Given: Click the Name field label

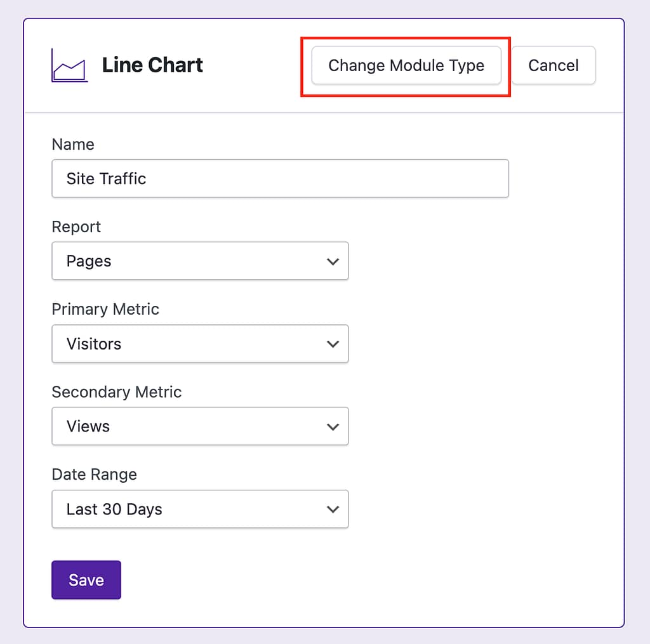Looking at the screenshot, I should point(72,145).
